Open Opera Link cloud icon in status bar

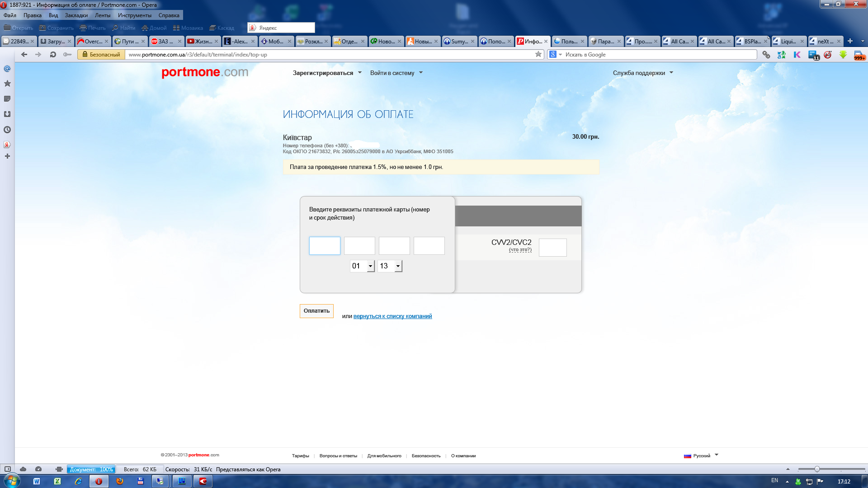tap(23, 469)
